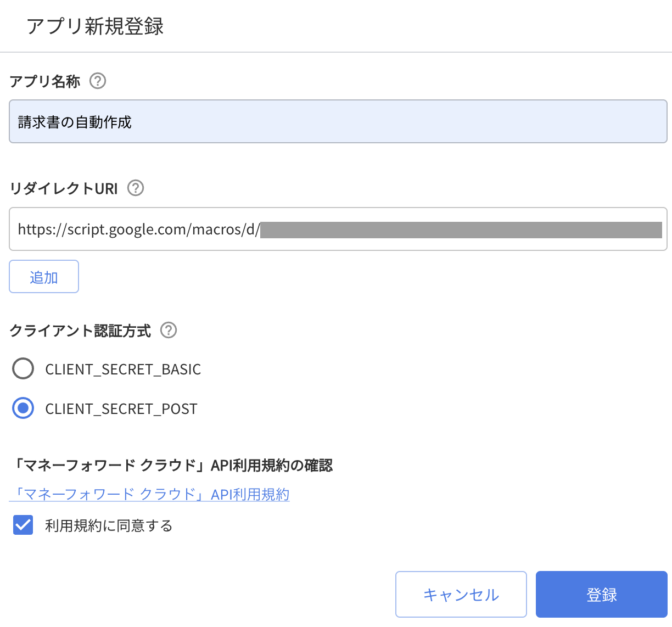The image size is (672, 627).
Task: Choose the CLIENT_SECRET_POST radio button
Action: (x=23, y=408)
